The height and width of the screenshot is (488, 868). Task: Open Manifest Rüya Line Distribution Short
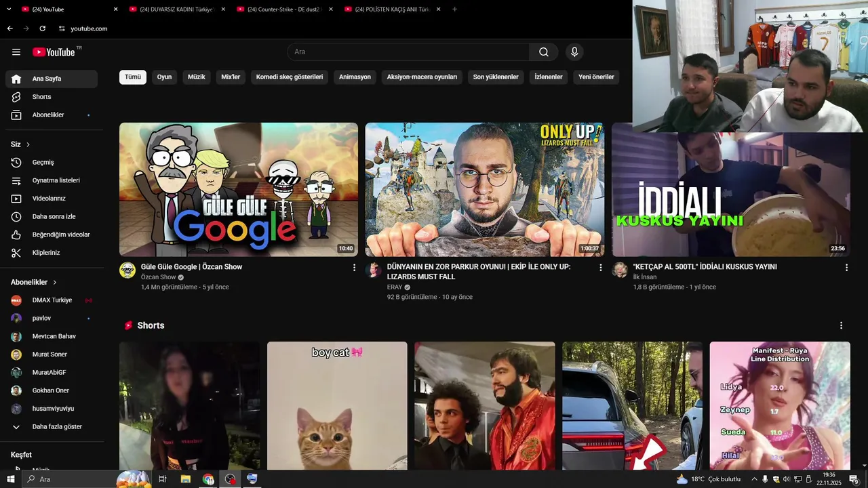[780, 405]
